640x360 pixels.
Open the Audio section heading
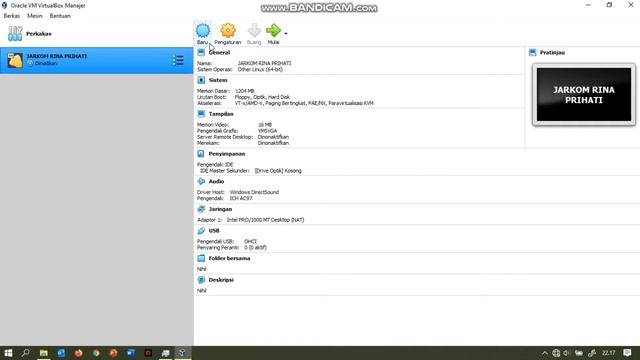coord(216,181)
